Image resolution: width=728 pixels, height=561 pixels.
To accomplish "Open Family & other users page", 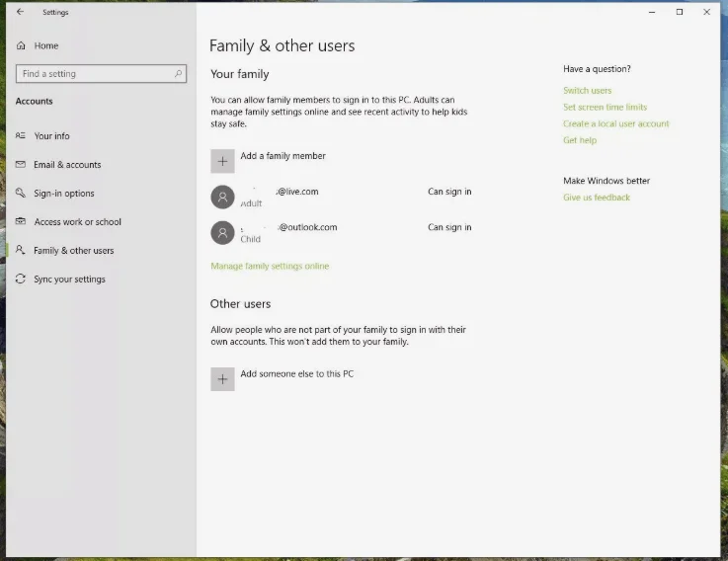I will coord(74,250).
